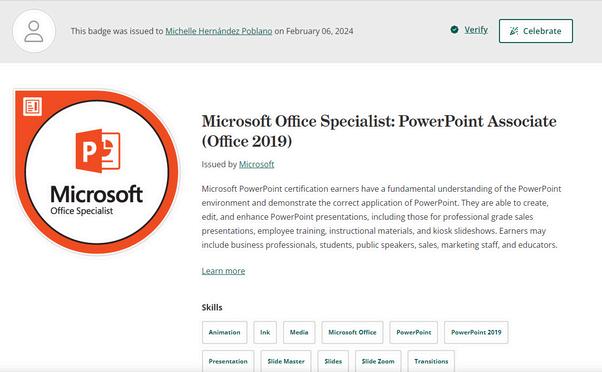This screenshot has height=372, width=602.
Task: Click the Learn more link
Action: tap(223, 271)
